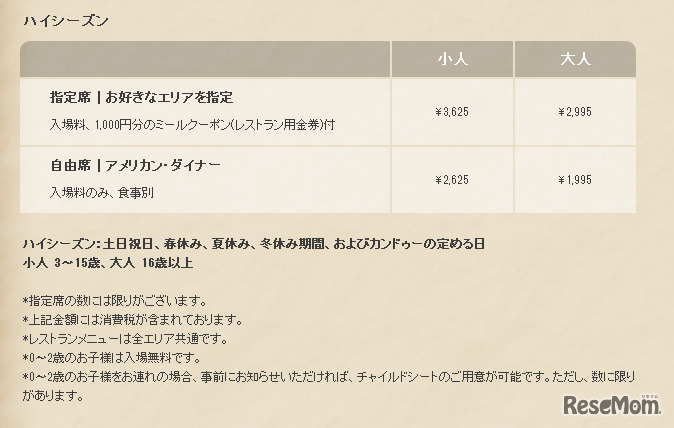Click the 自由席 アメリカン・ダイナー row title

tap(135, 165)
